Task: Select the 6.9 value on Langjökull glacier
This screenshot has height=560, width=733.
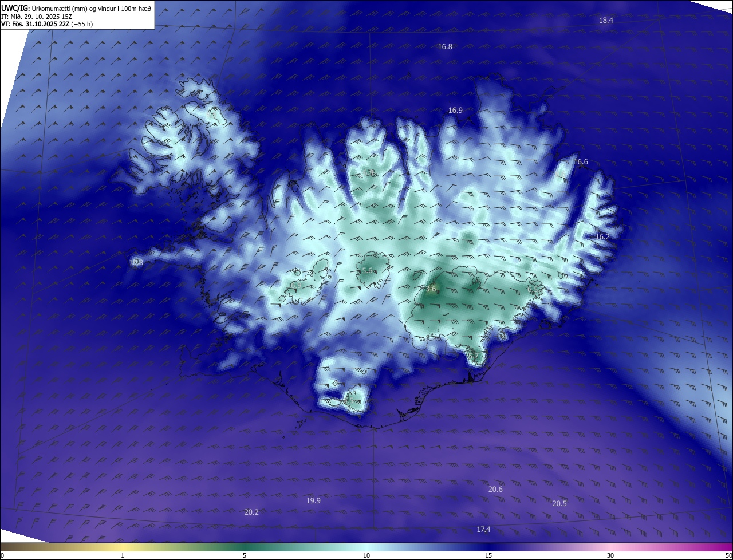Action: pyautogui.click(x=296, y=286)
